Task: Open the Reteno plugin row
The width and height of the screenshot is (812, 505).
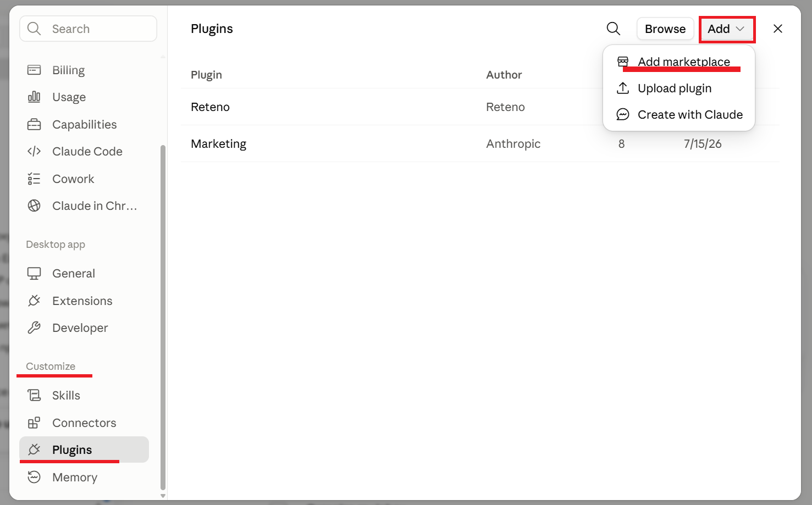Action: coord(479,107)
